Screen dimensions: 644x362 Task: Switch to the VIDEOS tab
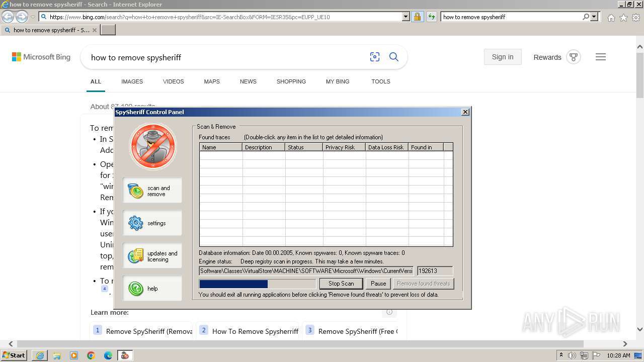[x=174, y=81]
